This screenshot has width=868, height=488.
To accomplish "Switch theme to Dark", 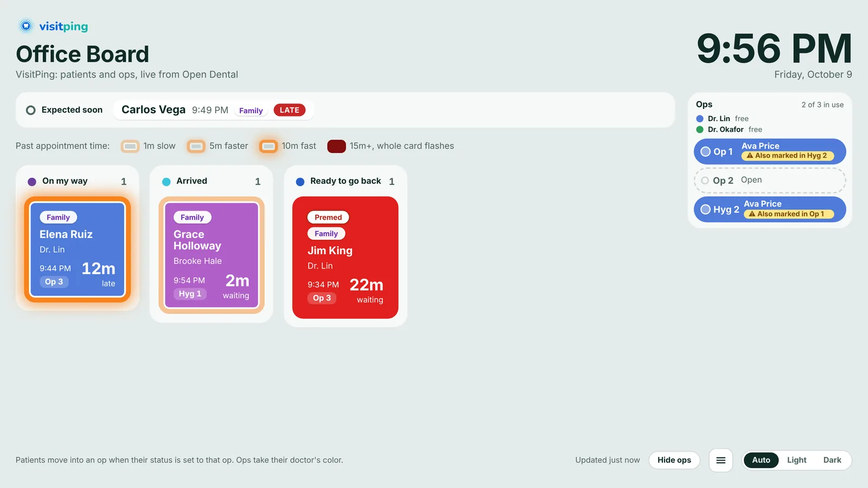I will 832,460.
